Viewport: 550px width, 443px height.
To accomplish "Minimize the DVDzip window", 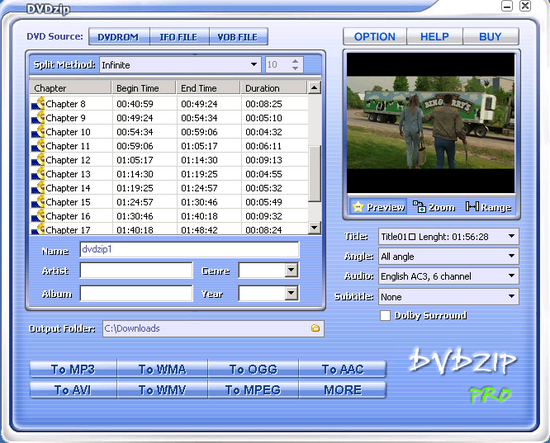I will coord(507,6).
